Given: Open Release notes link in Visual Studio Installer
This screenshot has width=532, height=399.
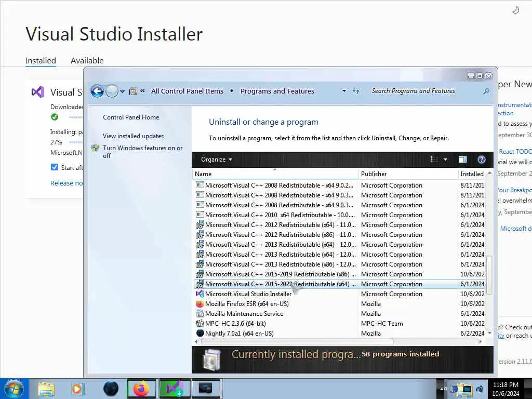Looking at the screenshot, I should click(66, 183).
